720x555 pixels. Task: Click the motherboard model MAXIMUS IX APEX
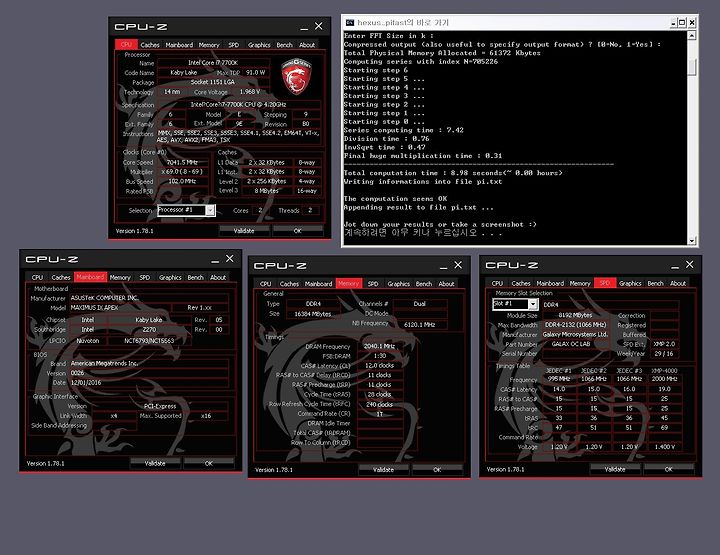(121, 308)
